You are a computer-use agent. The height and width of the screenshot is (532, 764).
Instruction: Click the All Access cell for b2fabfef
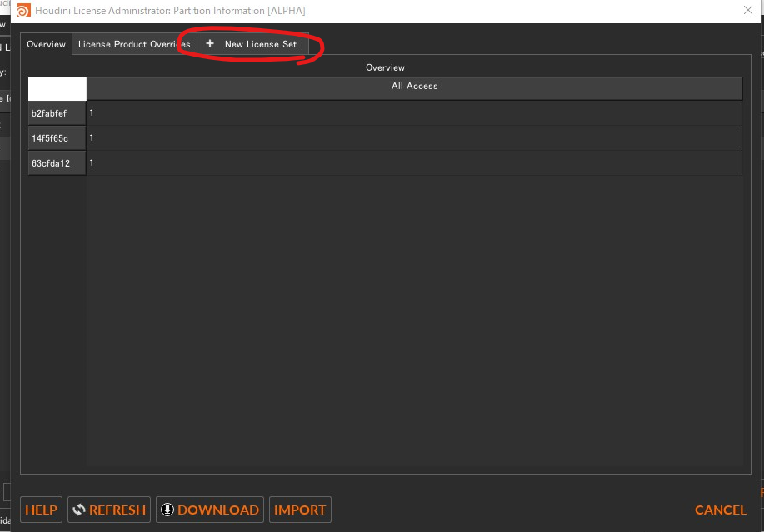coord(414,113)
